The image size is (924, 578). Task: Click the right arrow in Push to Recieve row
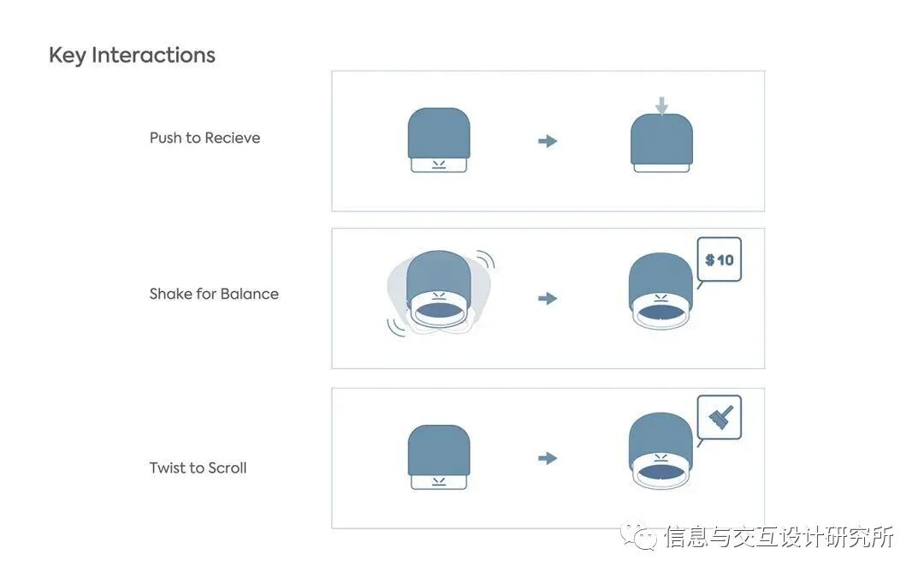click(548, 141)
